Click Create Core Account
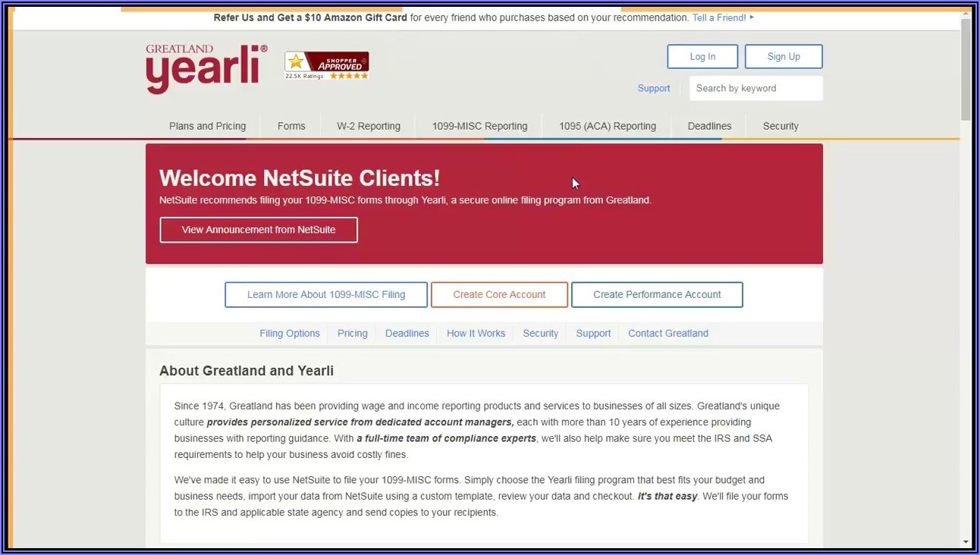The width and height of the screenshot is (980, 555). [498, 294]
